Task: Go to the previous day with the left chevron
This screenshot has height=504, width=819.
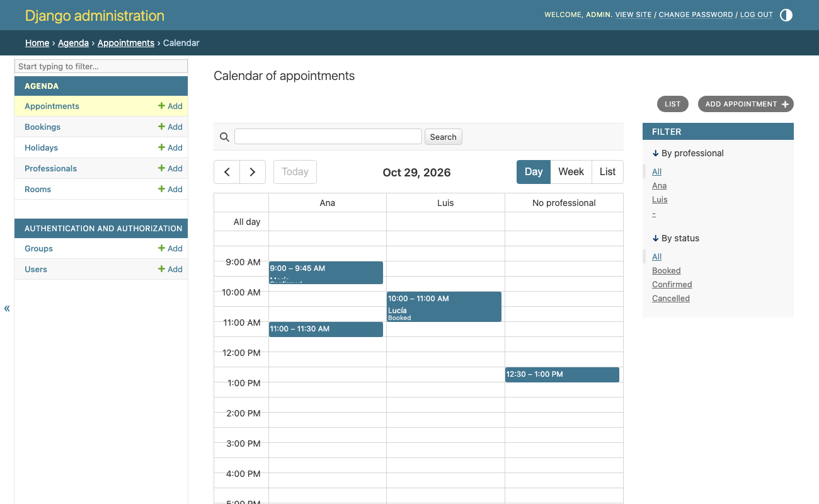Action: coord(227,172)
